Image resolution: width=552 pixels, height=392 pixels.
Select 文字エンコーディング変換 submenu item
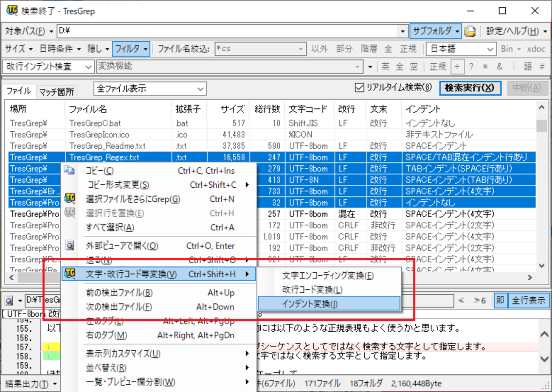[x=329, y=276]
